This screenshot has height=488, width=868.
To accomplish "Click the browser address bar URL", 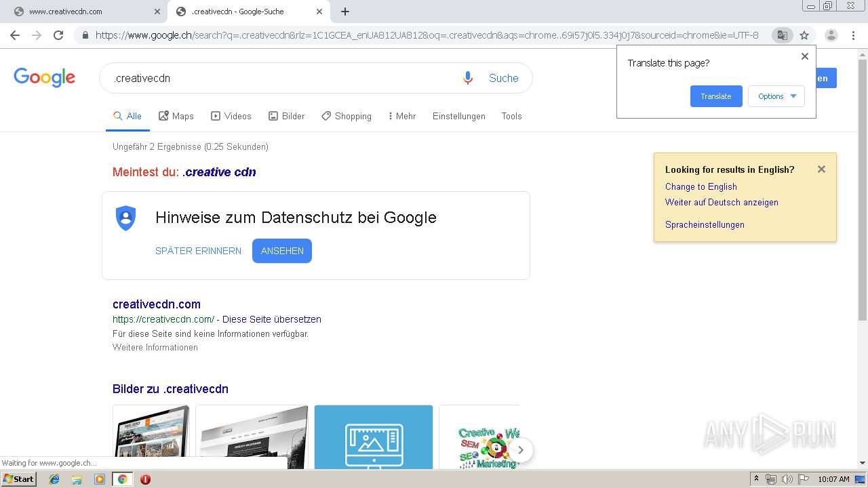I will coord(427,35).
